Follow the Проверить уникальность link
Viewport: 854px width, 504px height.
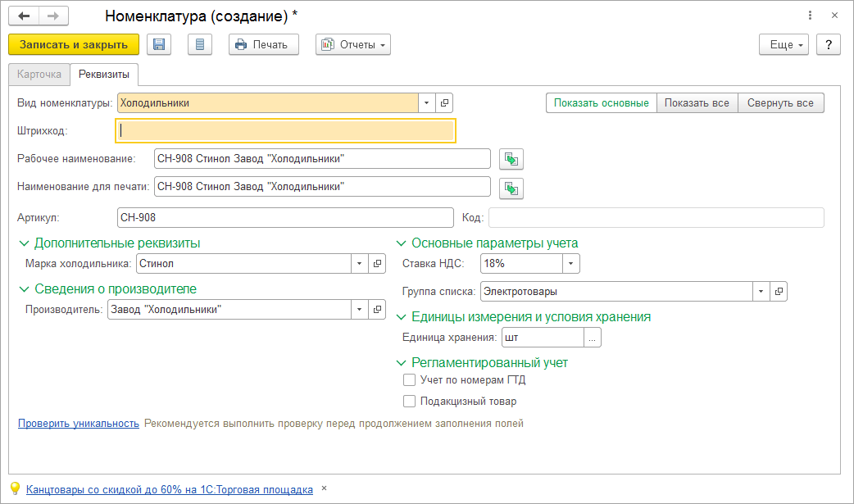79,424
